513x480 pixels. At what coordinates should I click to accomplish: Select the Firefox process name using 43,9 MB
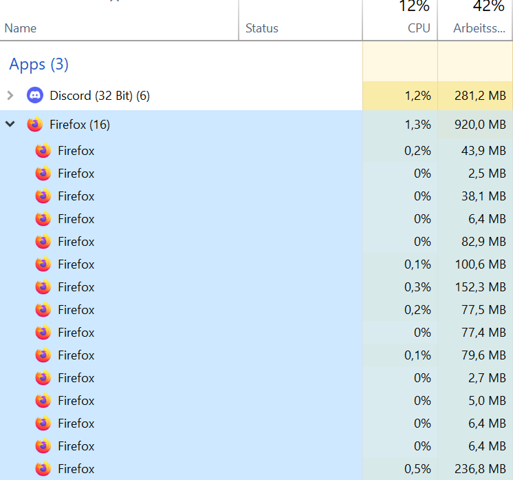[76, 151]
